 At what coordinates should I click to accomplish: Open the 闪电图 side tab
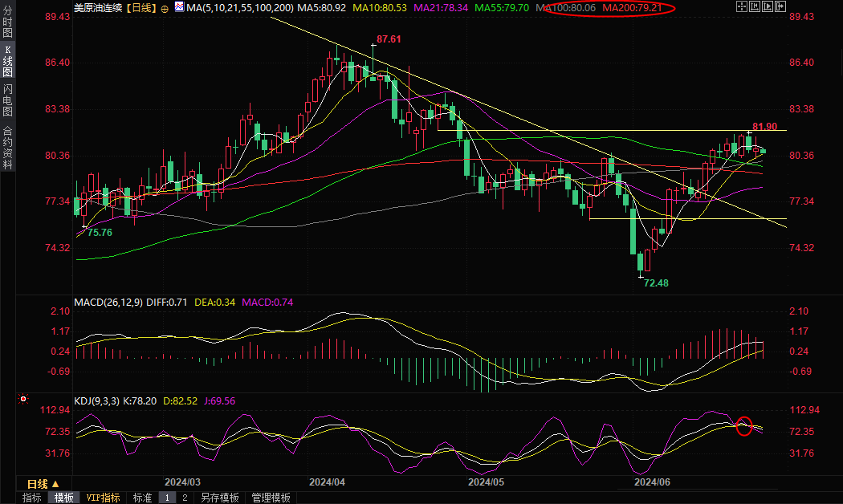(8, 100)
